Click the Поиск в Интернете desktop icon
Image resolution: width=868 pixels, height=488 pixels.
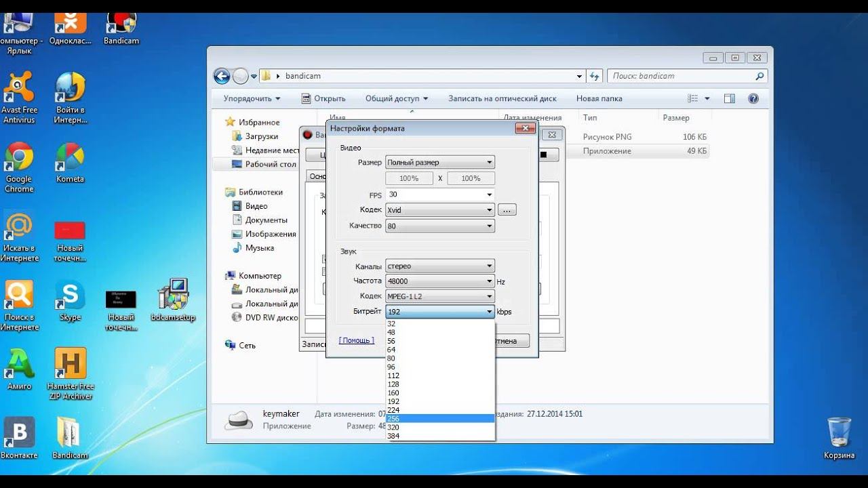point(19,306)
